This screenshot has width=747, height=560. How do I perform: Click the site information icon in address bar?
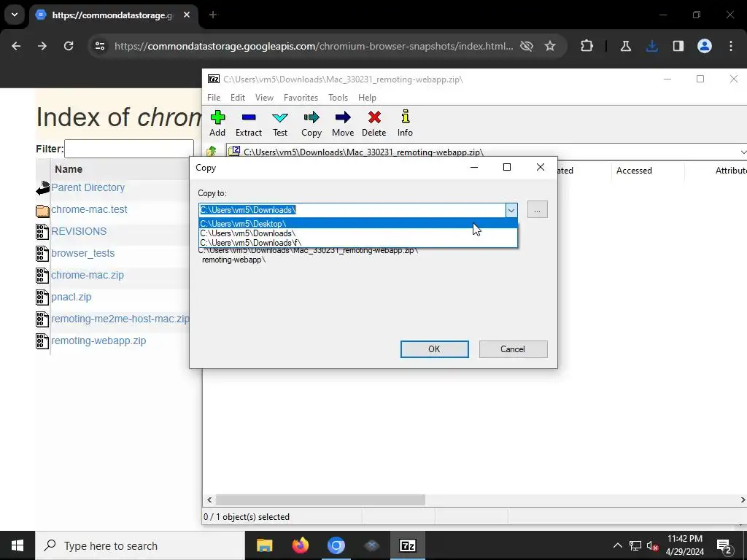pyautogui.click(x=100, y=46)
